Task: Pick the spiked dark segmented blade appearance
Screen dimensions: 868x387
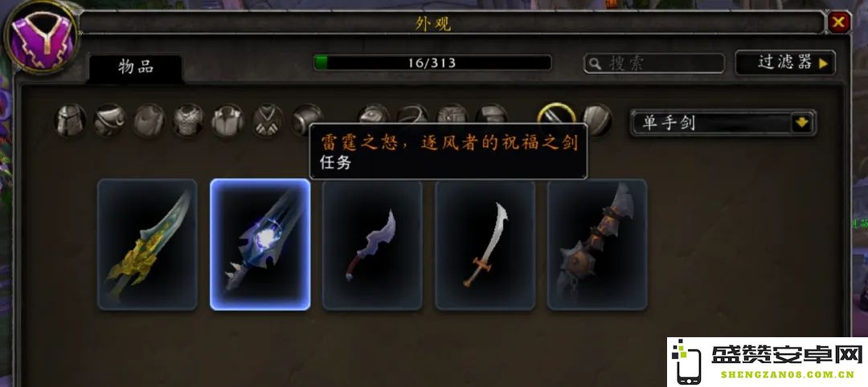Action: coord(597,244)
